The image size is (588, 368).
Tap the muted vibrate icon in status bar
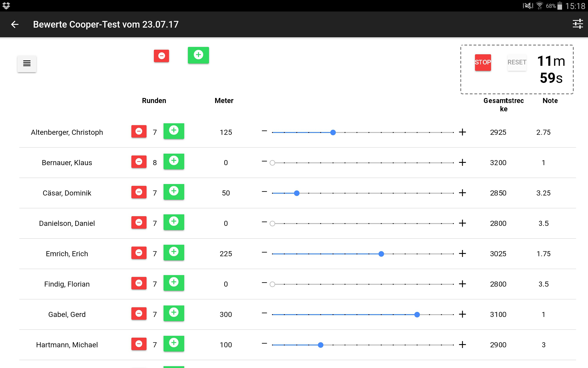(x=528, y=6)
